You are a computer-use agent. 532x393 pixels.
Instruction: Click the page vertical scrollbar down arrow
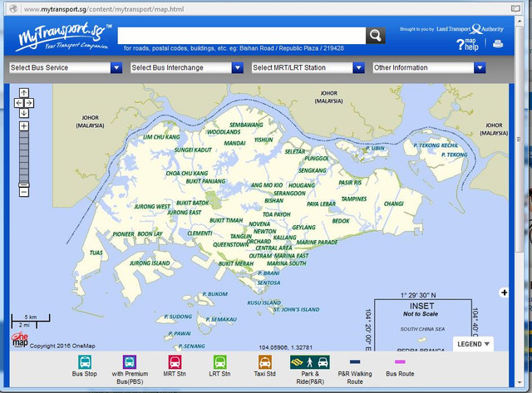tap(520, 382)
